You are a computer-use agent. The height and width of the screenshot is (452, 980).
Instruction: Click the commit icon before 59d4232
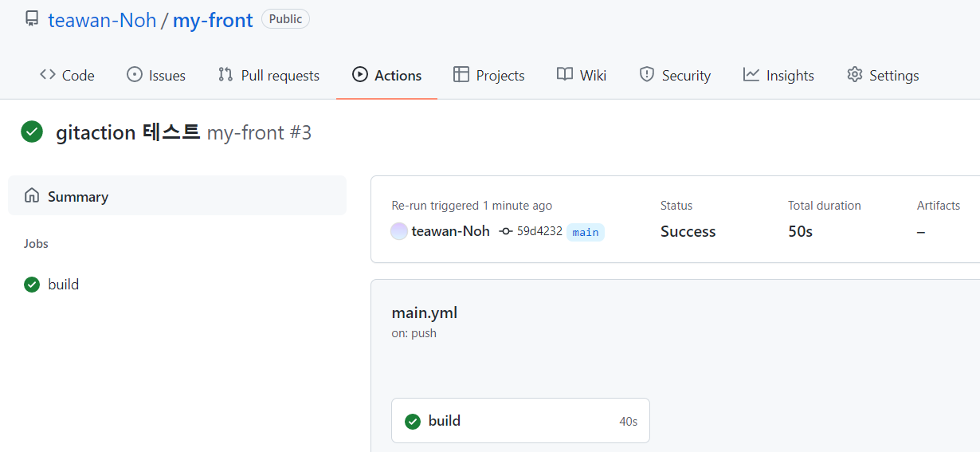coord(506,231)
